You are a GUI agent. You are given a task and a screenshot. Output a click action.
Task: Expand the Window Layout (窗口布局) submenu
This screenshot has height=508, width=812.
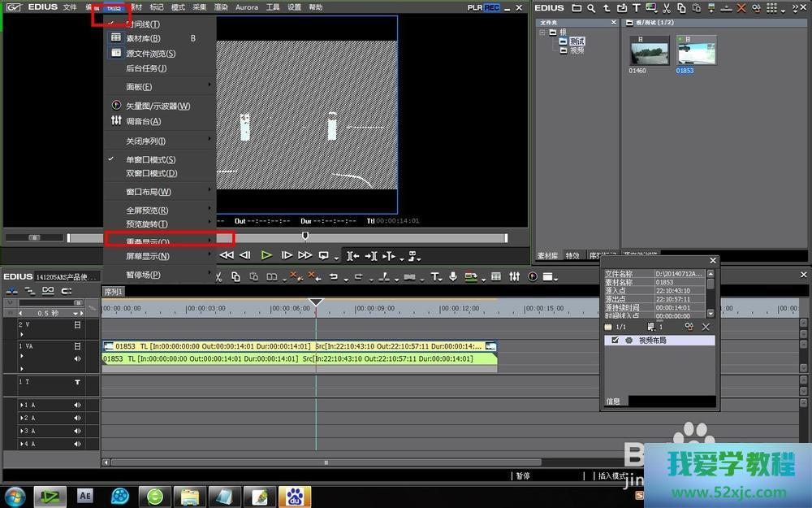(x=148, y=192)
